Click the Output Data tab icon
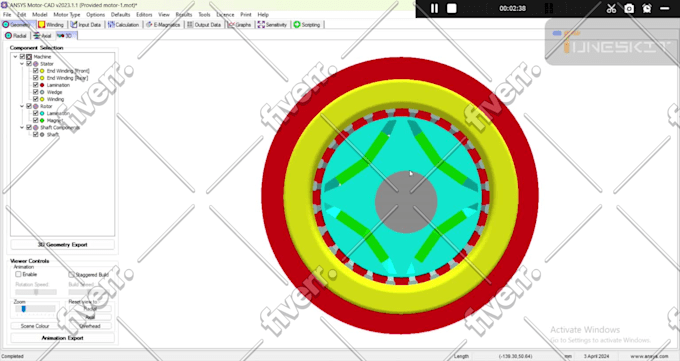The width and height of the screenshot is (680, 361). (190, 25)
